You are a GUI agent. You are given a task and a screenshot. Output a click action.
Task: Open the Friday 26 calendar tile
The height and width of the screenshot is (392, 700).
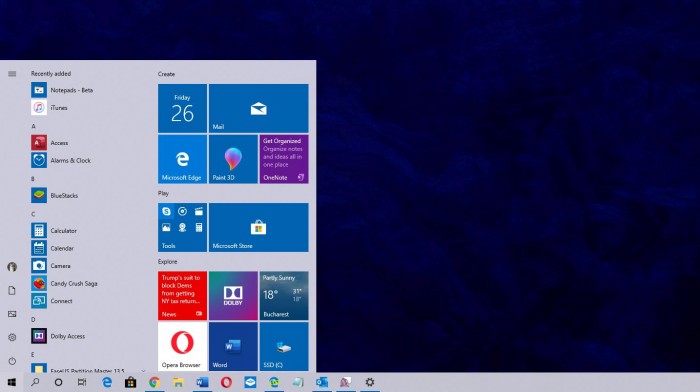(182, 108)
